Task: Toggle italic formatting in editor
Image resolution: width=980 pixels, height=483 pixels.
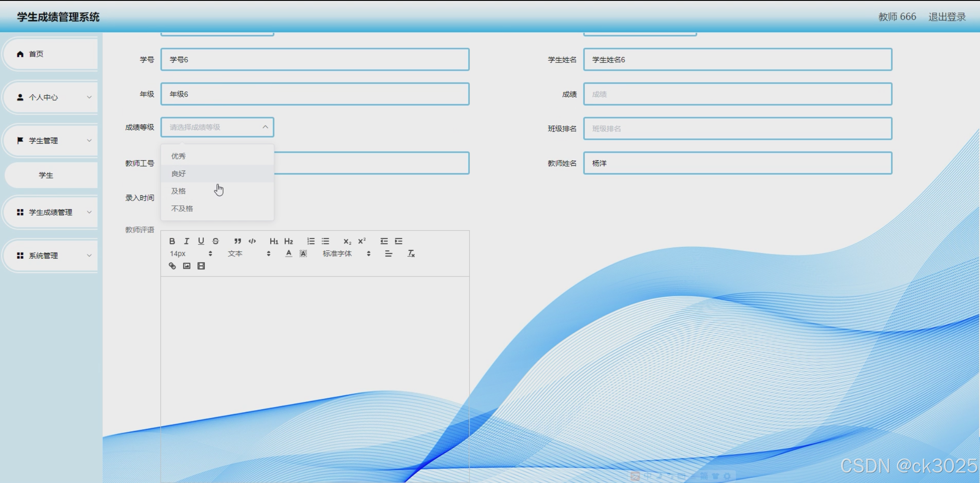Action: [187, 241]
